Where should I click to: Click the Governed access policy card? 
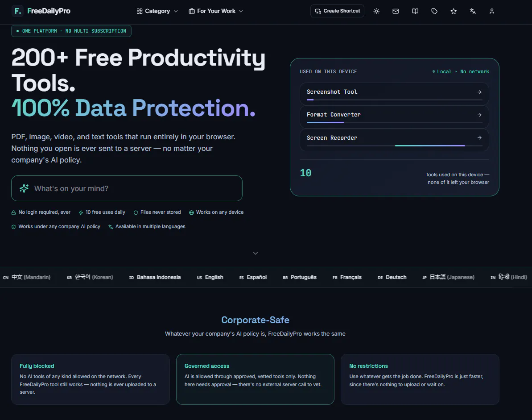255,379
